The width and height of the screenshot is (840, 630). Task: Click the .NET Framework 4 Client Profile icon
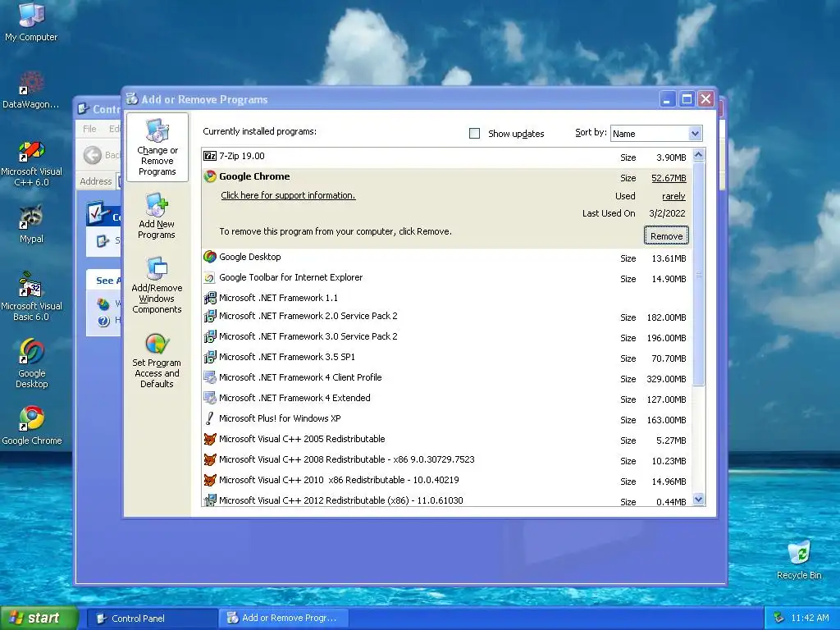[210, 377]
